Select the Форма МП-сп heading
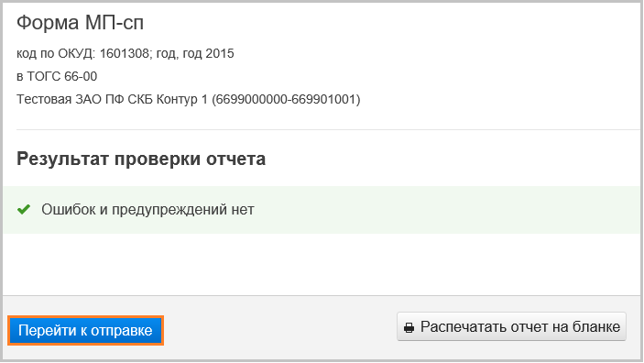 80,23
